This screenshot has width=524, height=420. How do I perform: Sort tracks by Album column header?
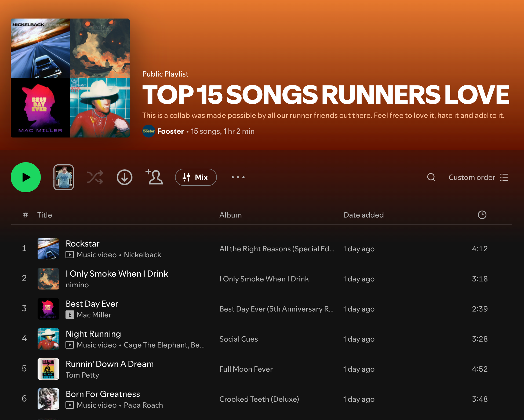(230, 215)
